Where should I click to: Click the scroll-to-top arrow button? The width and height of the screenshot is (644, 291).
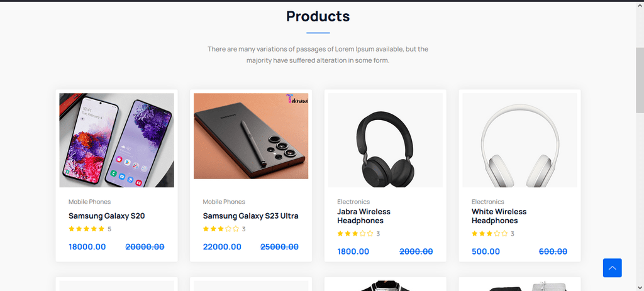point(612,268)
